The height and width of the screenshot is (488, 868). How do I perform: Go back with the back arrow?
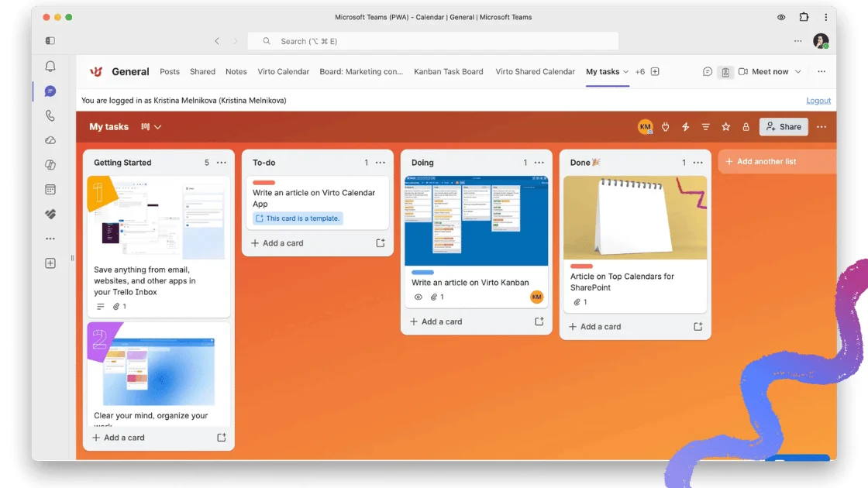point(217,41)
